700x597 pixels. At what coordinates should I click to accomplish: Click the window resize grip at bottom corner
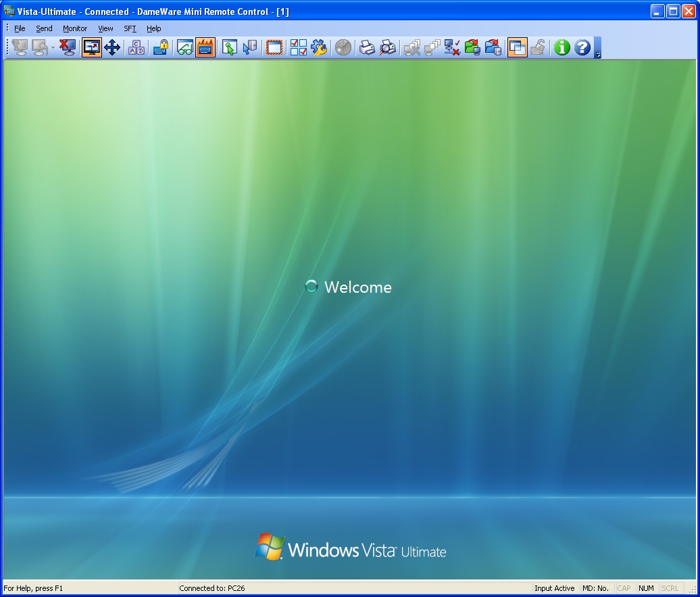(x=693, y=590)
